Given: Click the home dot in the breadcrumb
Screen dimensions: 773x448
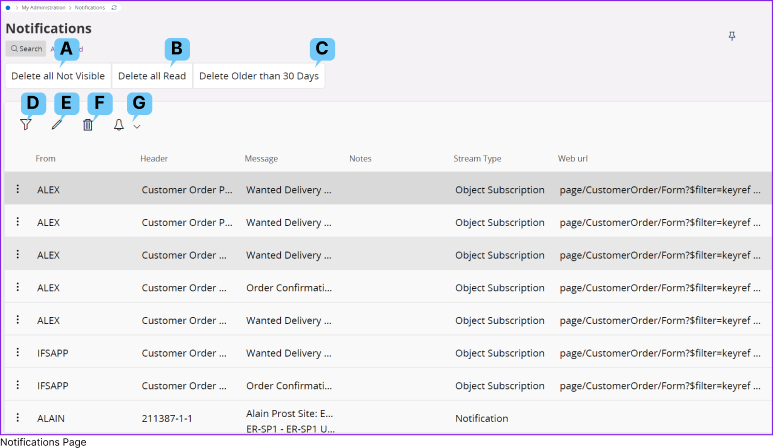Looking at the screenshot, I should click(x=8, y=7).
